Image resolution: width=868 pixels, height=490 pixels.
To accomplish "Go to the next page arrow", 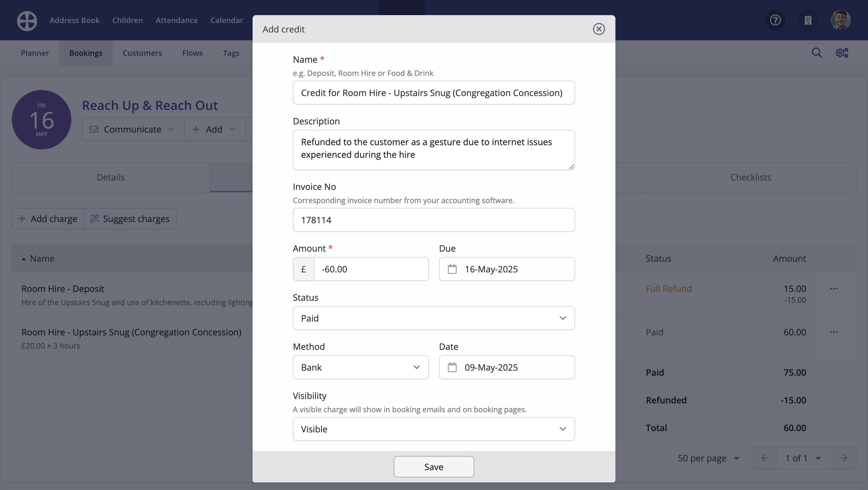I will (x=843, y=458).
